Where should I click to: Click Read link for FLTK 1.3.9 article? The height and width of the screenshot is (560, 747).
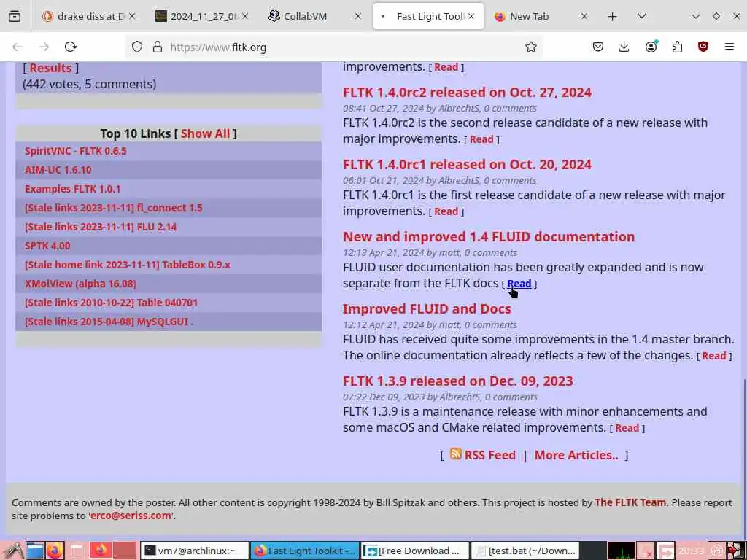tap(627, 427)
